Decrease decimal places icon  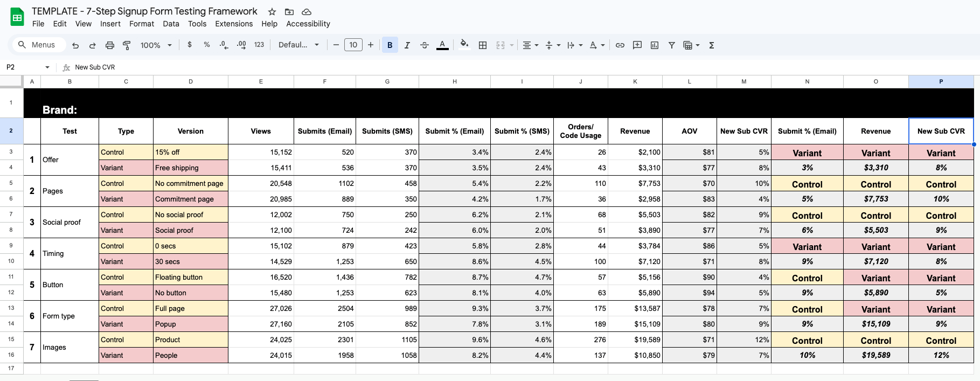[224, 45]
